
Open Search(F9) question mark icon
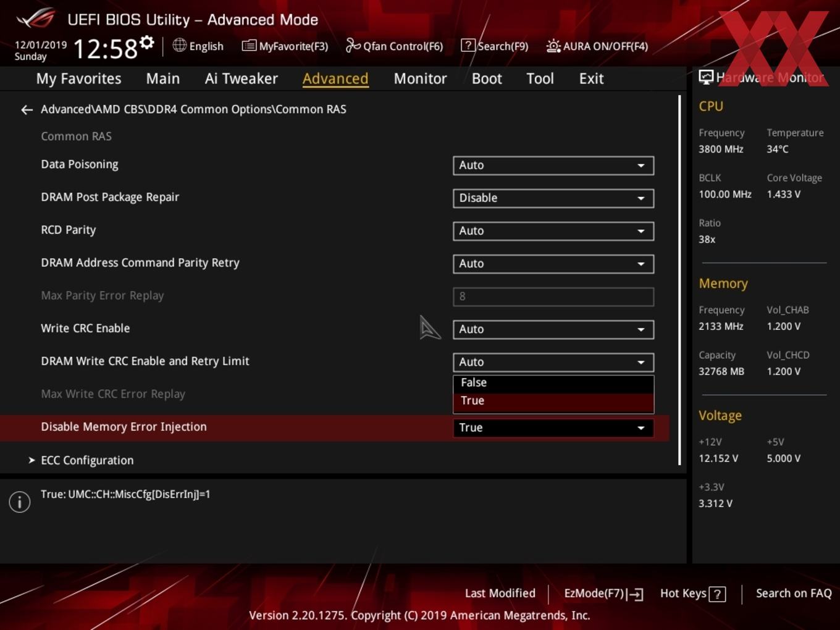coord(468,45)
